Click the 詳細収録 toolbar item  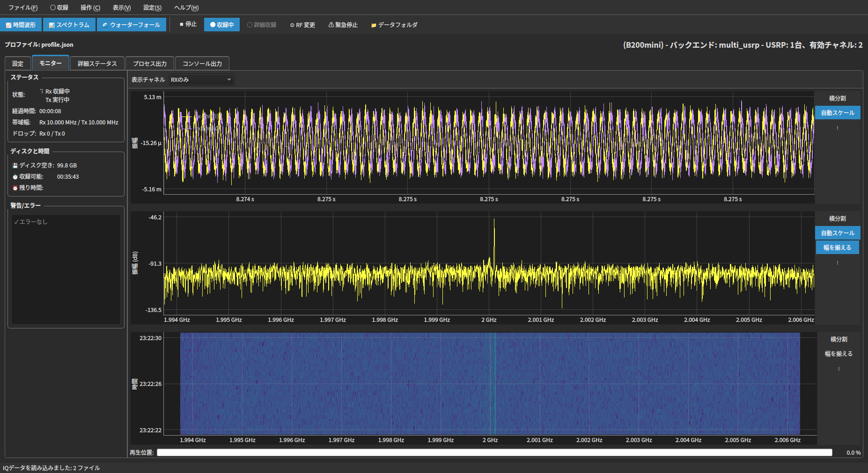[x=262, y=25]
